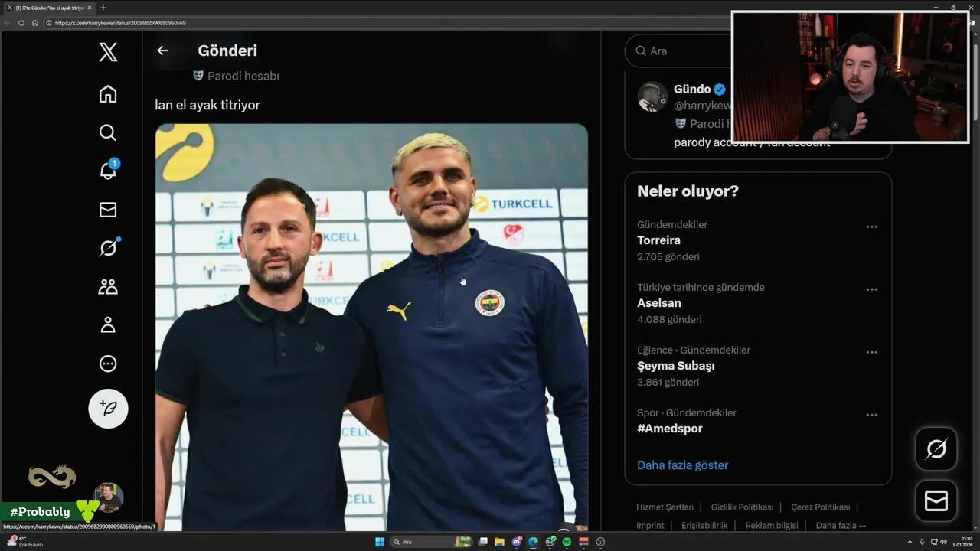Open Profile person icon

(x=108, y=325)
